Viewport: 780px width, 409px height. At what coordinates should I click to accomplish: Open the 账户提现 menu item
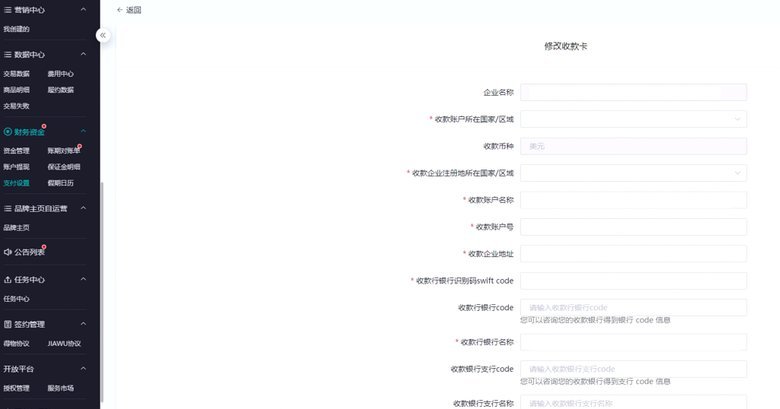coord(16,167)
